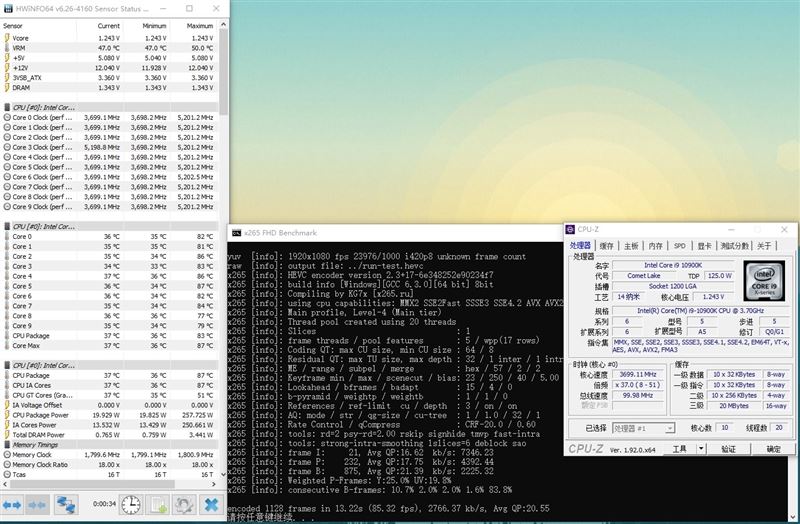Select the 3VSB_ATX voltage row
This screenshot has height=524, width=800.
pos(110,78)
